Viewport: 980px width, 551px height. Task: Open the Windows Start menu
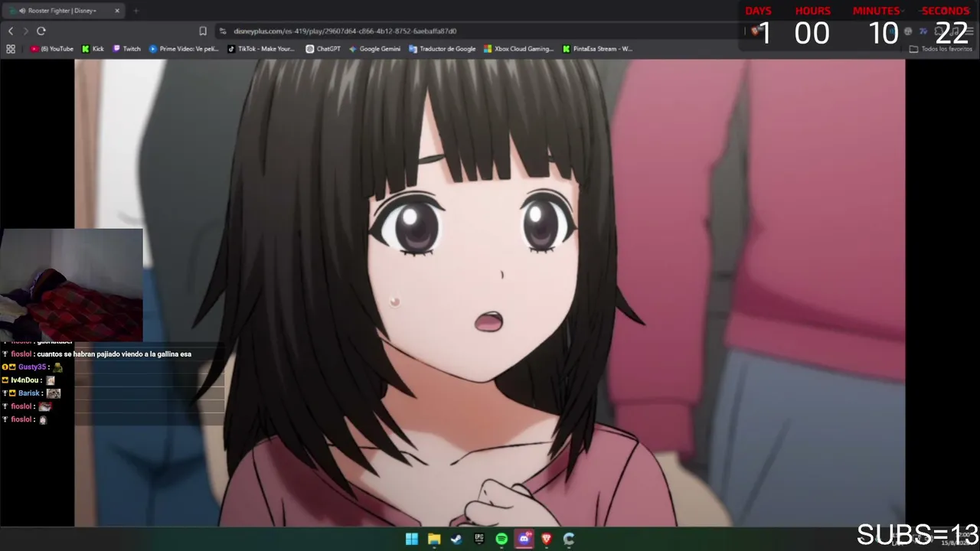[412, 539]
